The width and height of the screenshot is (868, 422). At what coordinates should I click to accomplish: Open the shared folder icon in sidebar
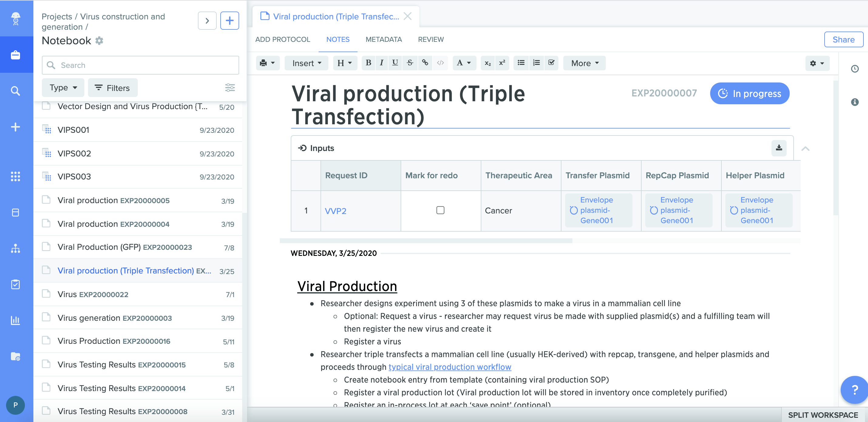point(15,356)
